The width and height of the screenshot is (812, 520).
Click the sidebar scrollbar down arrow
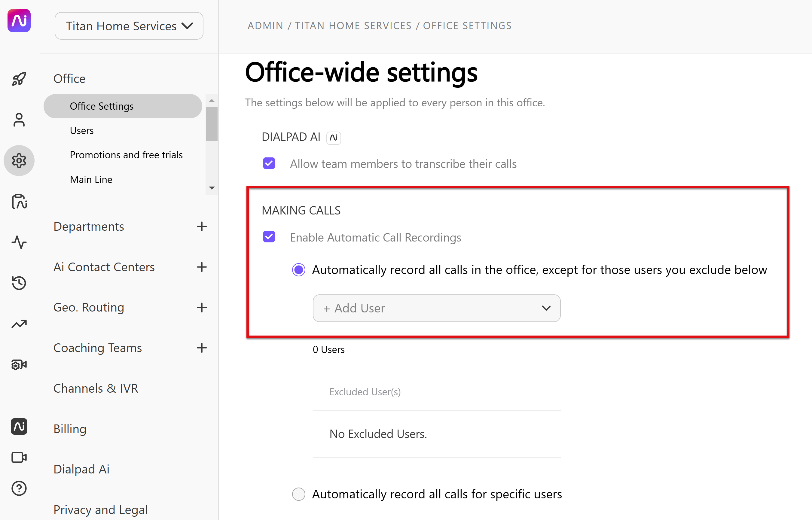(x=212, y=188)
